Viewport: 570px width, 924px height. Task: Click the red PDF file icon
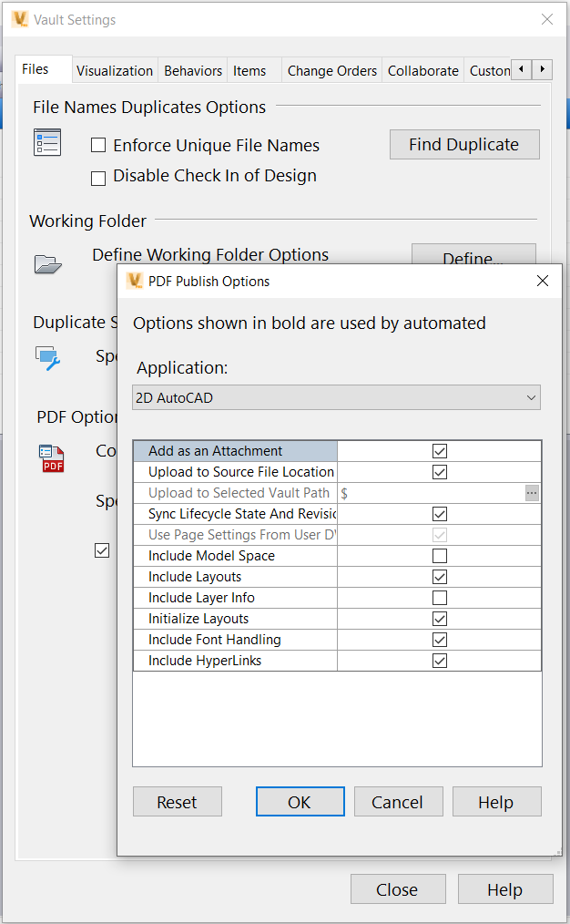[x=52, y=460]
